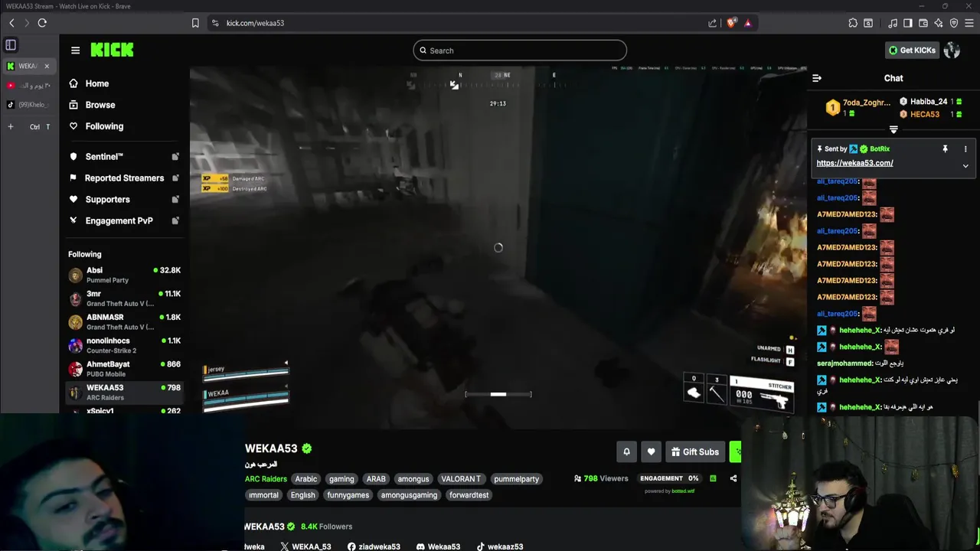View site information icon in address bar
Screen dimensions: 980x551
coord(215,23)
